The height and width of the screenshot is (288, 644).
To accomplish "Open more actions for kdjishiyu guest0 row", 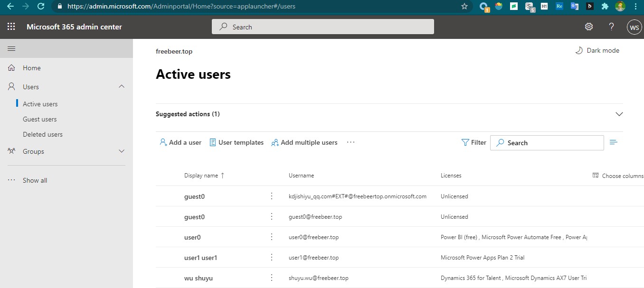I will tap(272, 196).
